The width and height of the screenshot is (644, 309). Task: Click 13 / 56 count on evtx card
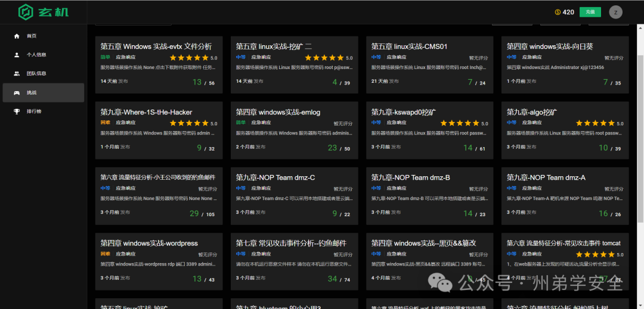tap(204, 82)
